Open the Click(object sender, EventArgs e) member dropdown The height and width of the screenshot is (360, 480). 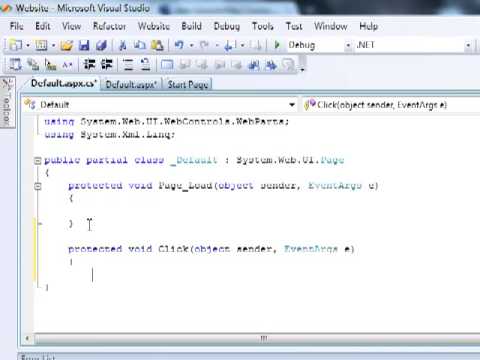(391, 105)
